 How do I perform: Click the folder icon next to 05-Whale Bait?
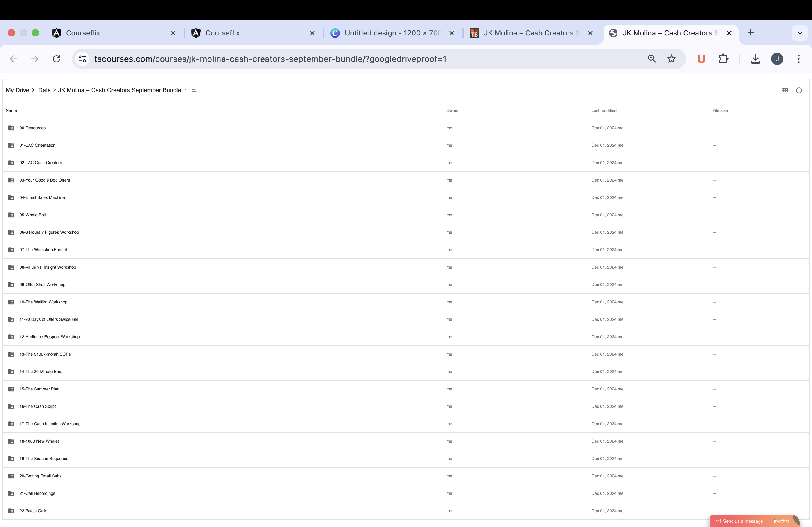(11, 215)
